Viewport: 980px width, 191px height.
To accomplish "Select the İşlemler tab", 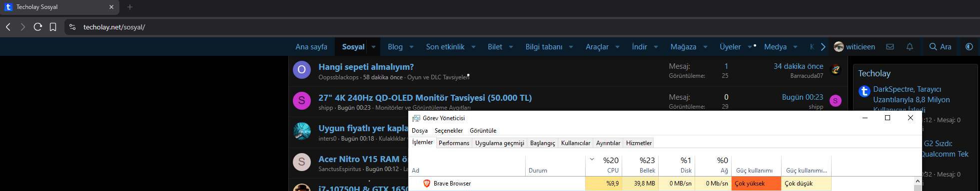I will (x=422, y=143).
